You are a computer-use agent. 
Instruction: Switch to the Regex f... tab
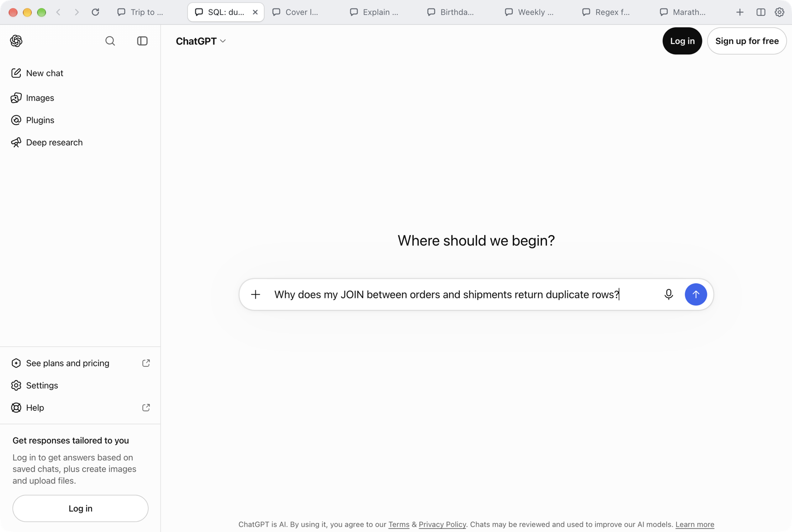coord(612,12)
